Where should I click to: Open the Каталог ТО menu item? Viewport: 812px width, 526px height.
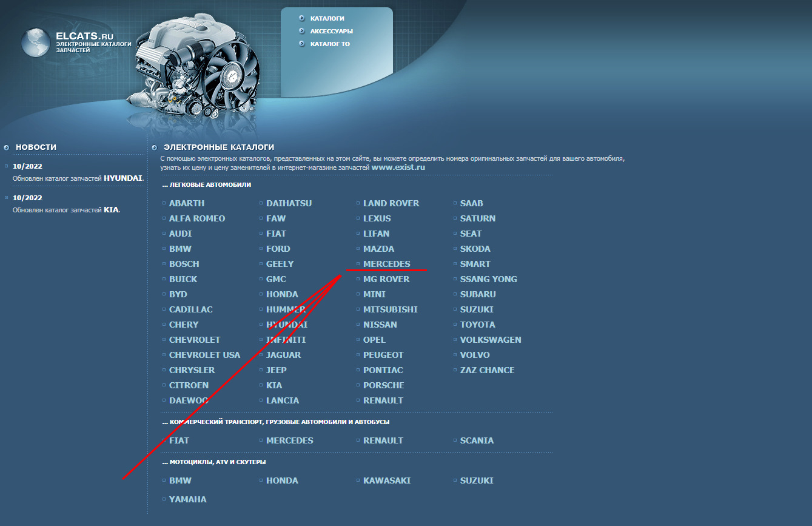tap(330, 44)
